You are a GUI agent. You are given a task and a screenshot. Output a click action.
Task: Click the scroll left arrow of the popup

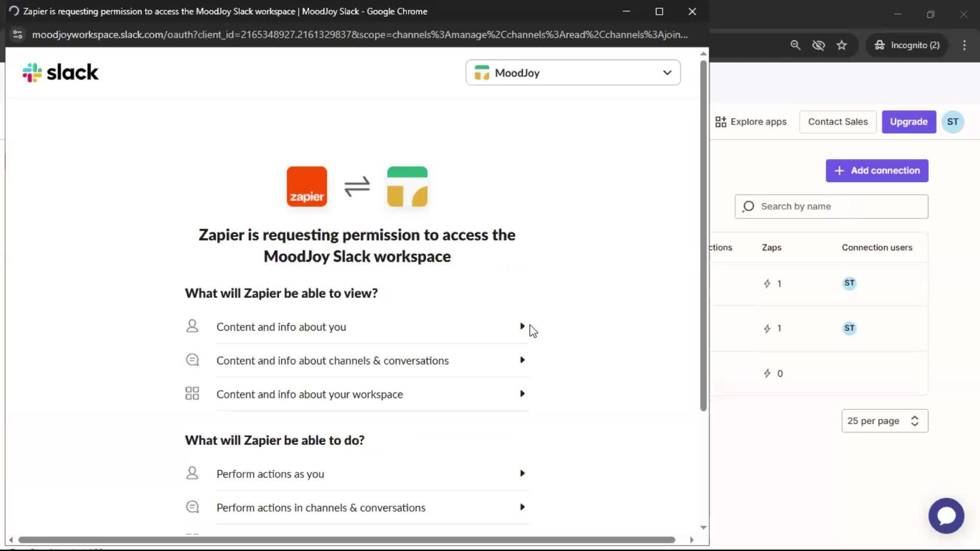[x=11, y=540]
